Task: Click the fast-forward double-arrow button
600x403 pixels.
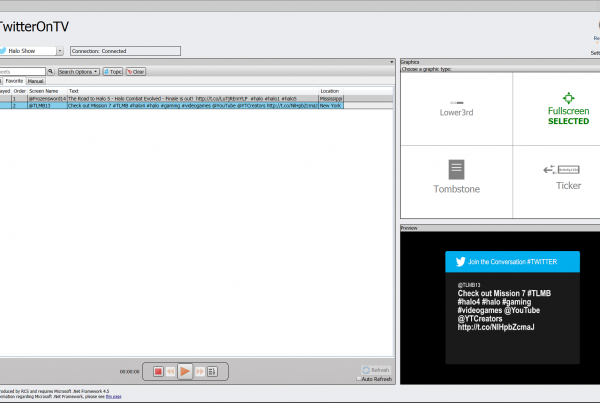Action: point(199,371)
